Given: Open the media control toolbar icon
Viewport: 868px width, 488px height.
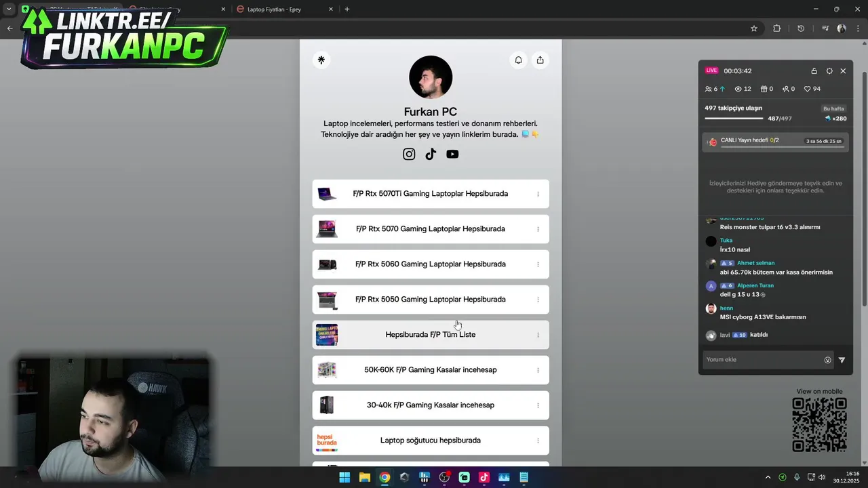Looking at the screenshot, I should click(825, 28).
